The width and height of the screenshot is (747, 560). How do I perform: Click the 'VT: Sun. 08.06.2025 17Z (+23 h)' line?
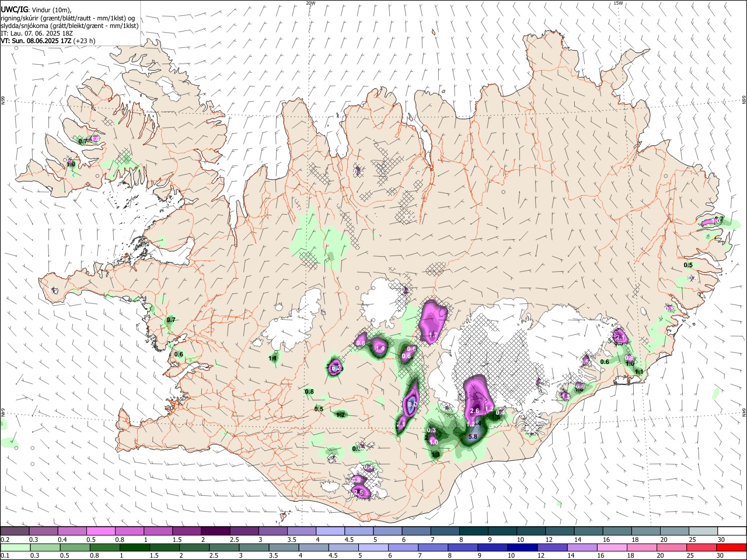coord(48,41)
